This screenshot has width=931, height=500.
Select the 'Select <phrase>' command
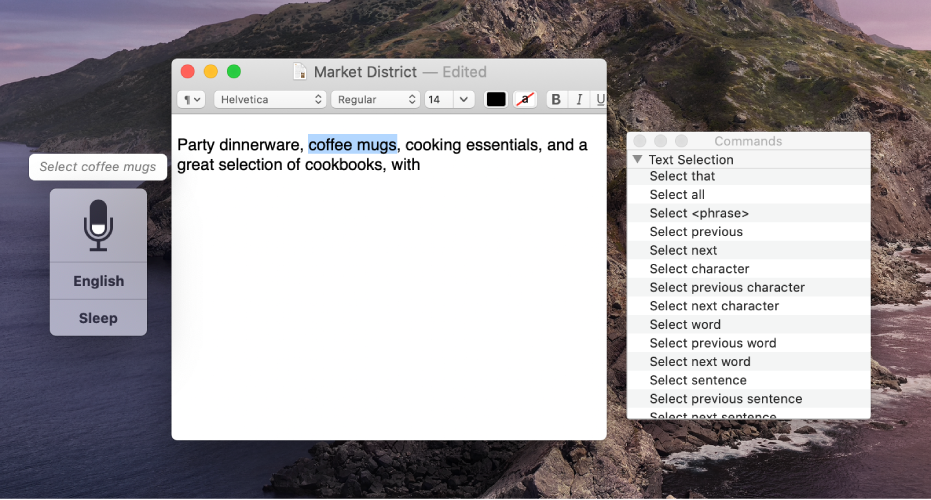coord(749,213)
